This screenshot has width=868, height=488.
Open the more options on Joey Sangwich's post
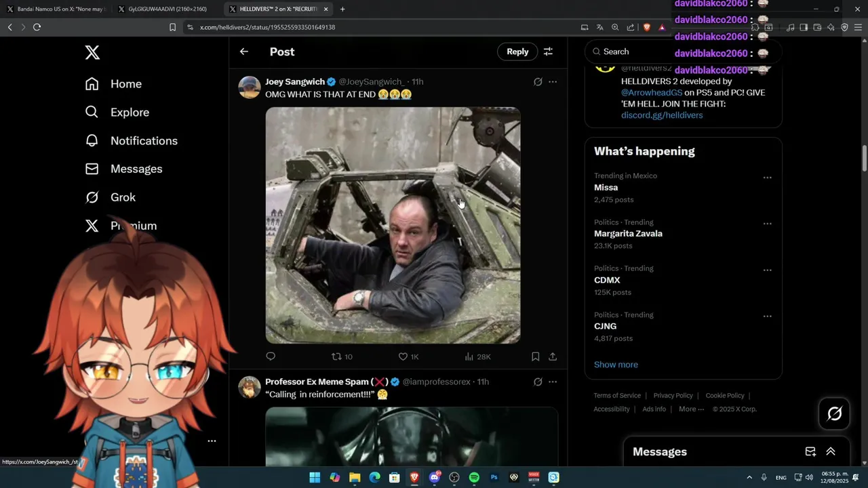553,81
